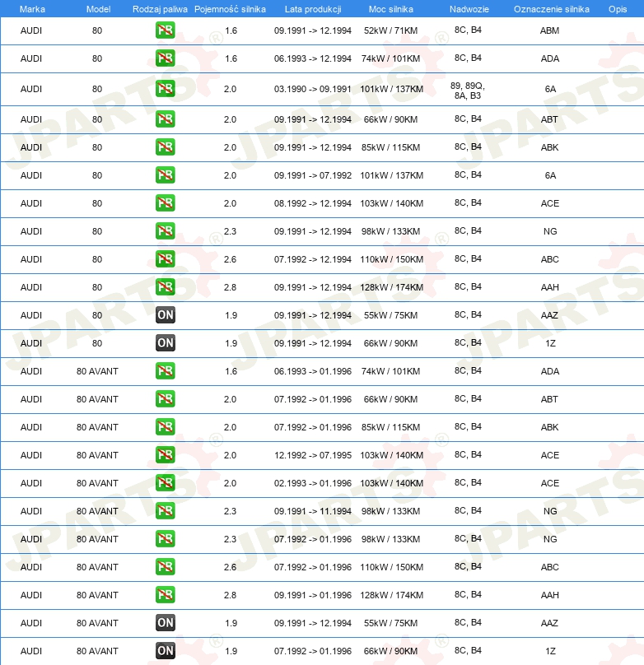Image resolution: width=644 pixels, height=665 pixels.
Task: Click petrol icon in 80 ABC 2.6 row
Action: [x=165, y=259]
